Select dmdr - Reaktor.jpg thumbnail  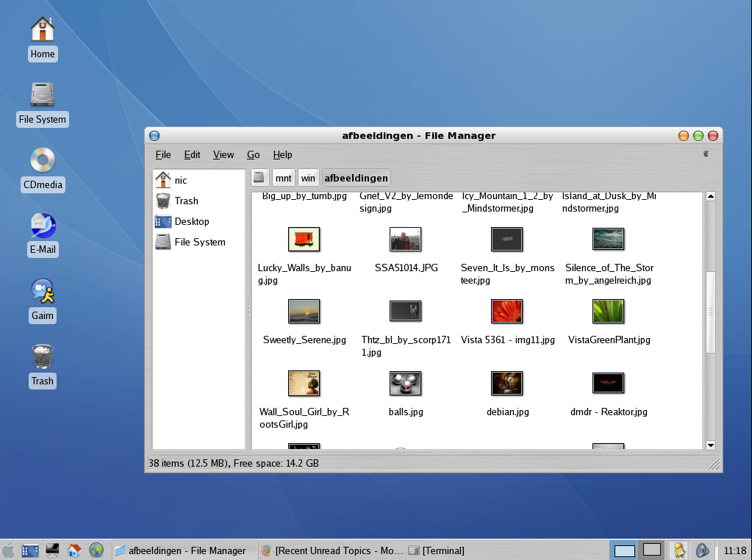coord(609,383)
